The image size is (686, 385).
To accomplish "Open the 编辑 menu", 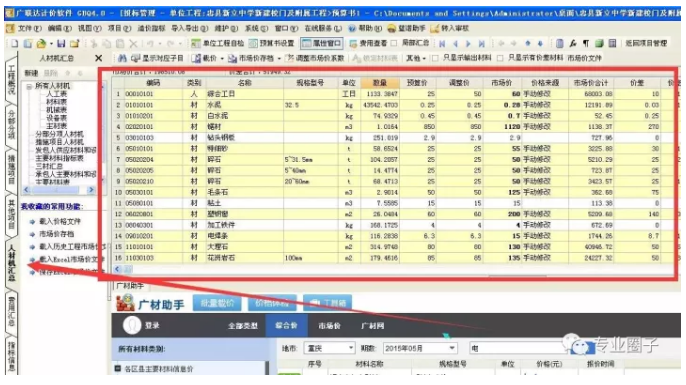I will click(60, 28).
